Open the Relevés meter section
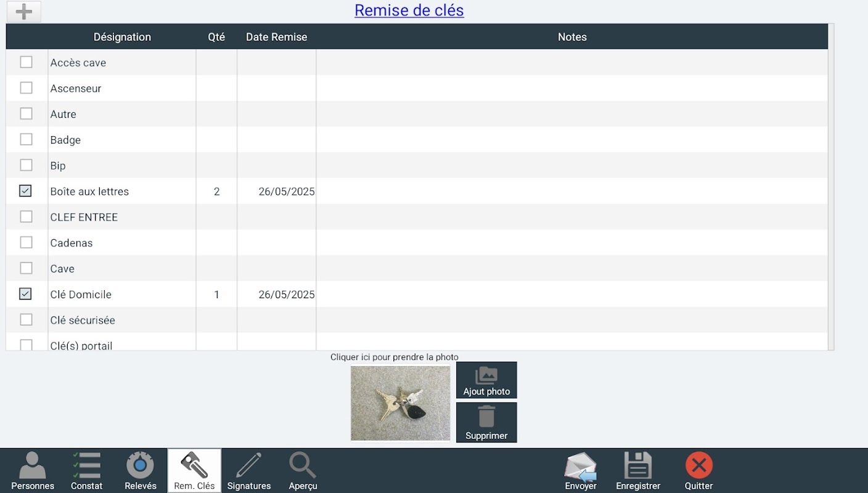This screenshot has height=493, width=868. coord(140,471)
